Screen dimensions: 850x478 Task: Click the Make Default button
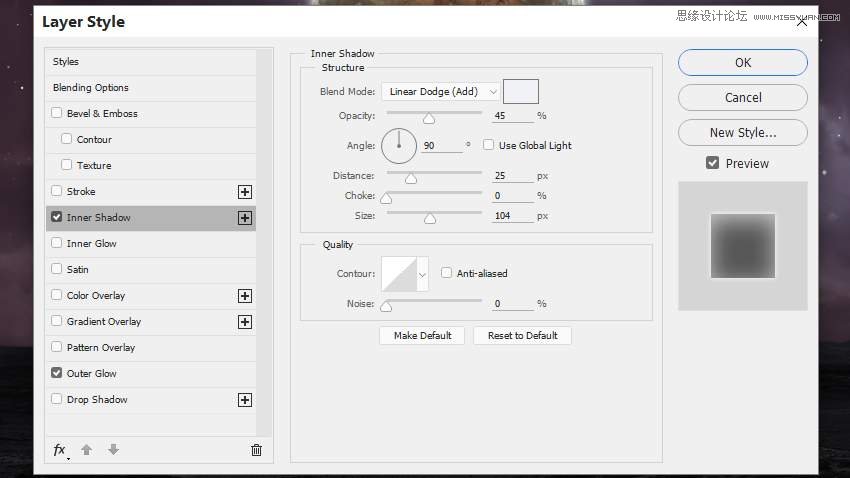pyautogui.click(x=422, y=335)
